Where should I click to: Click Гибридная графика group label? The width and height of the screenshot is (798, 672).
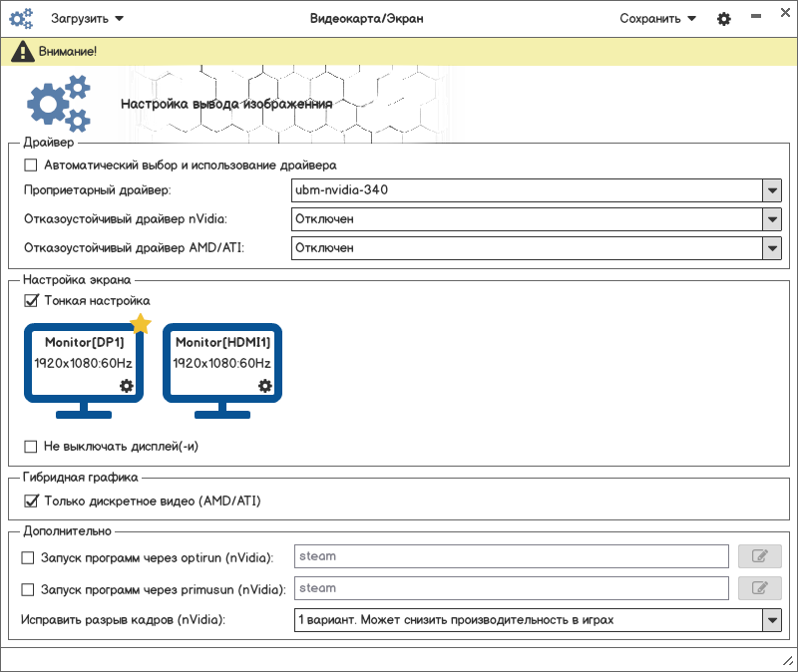tap(81, 478)
